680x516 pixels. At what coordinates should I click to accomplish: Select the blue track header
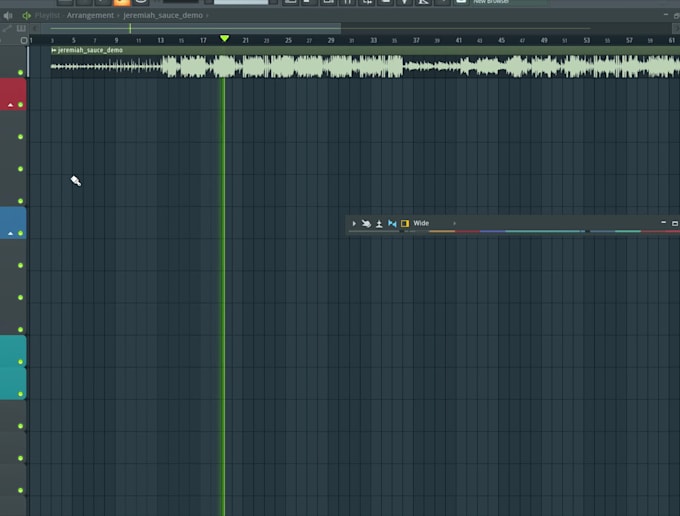[x=13, y=223]
